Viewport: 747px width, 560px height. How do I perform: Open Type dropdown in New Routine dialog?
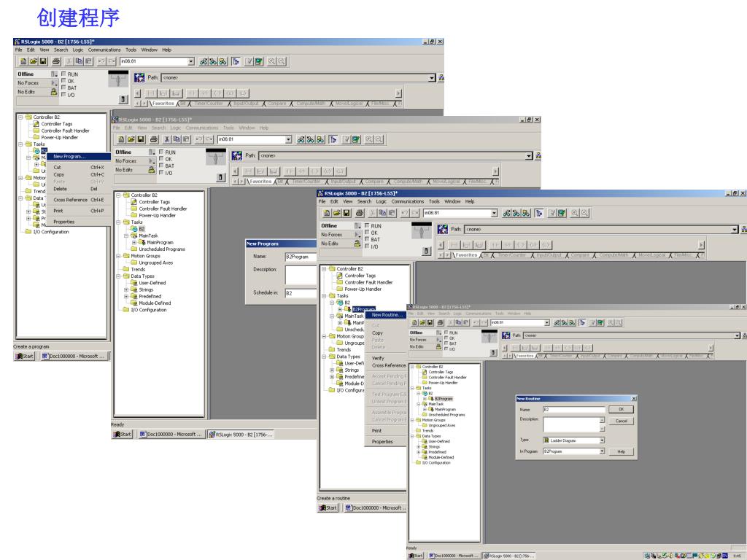coord(602,440)
